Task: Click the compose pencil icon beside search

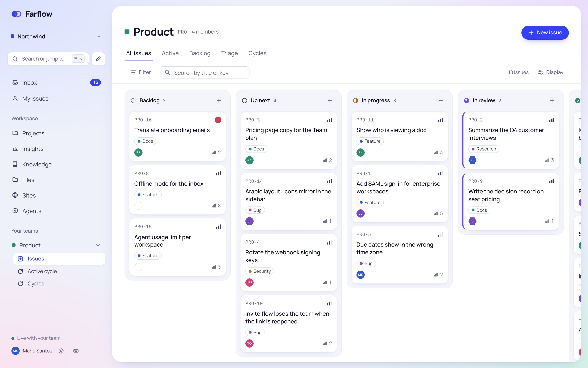Action: [98, 59]
